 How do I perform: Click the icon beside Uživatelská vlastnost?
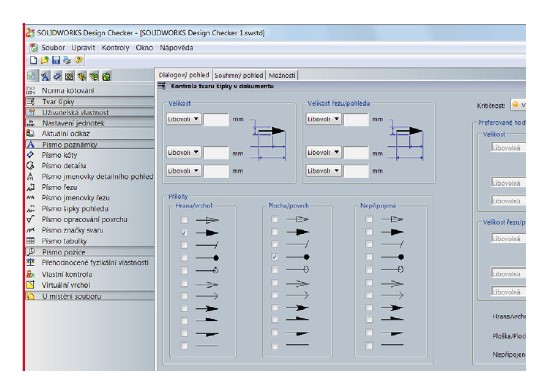pyautogui.click(x=31, y=112)
